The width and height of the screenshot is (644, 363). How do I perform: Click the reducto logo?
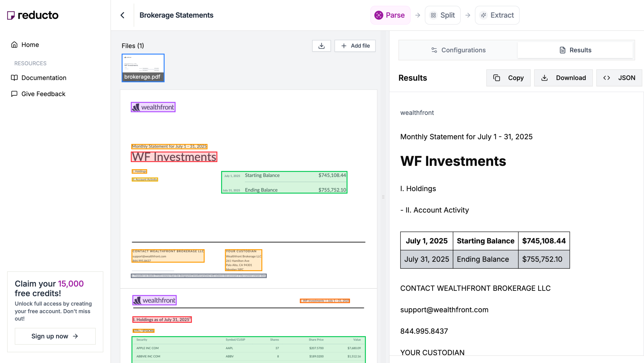[x=33, y=15]
